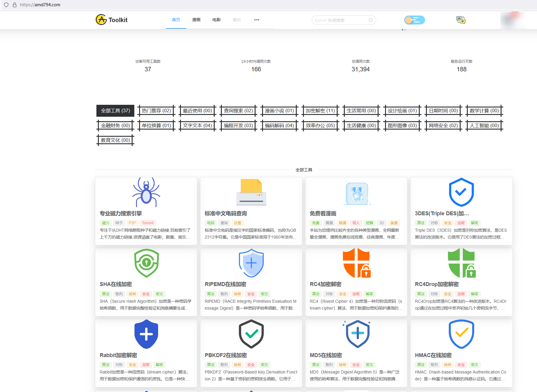The height and width of the screenshot is (392, 537).
Task: Expand the three-dot more menu in navigation
Action: click(257, 20)
